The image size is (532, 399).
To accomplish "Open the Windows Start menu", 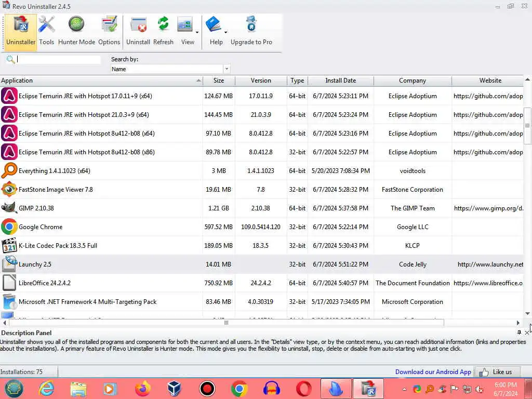I will tap(14, 389).
